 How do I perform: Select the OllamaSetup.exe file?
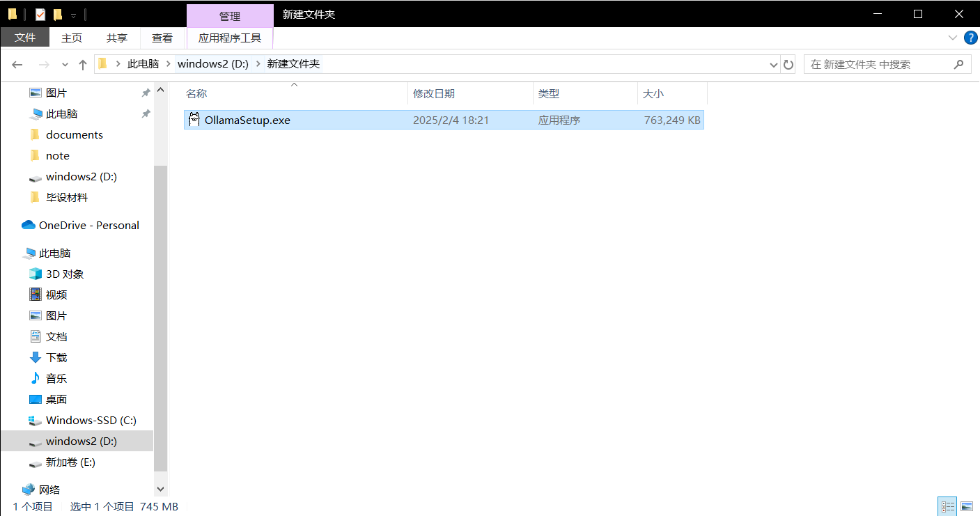pos(247,120)
